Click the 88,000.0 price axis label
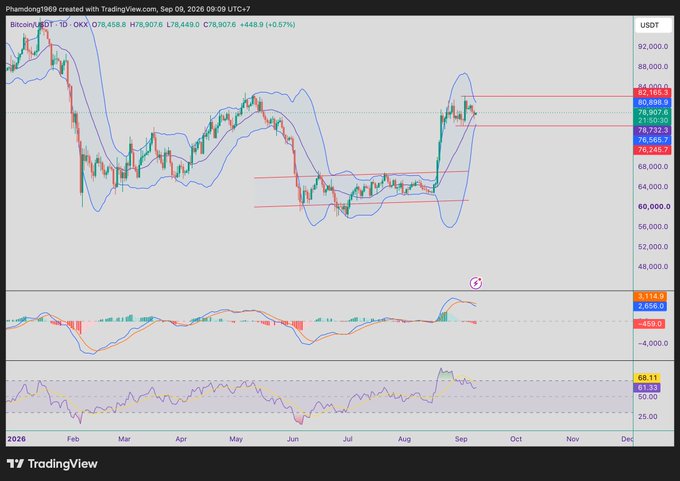This screenshot has height=481, width=680. pyautogui.click(x=653, y=66)
